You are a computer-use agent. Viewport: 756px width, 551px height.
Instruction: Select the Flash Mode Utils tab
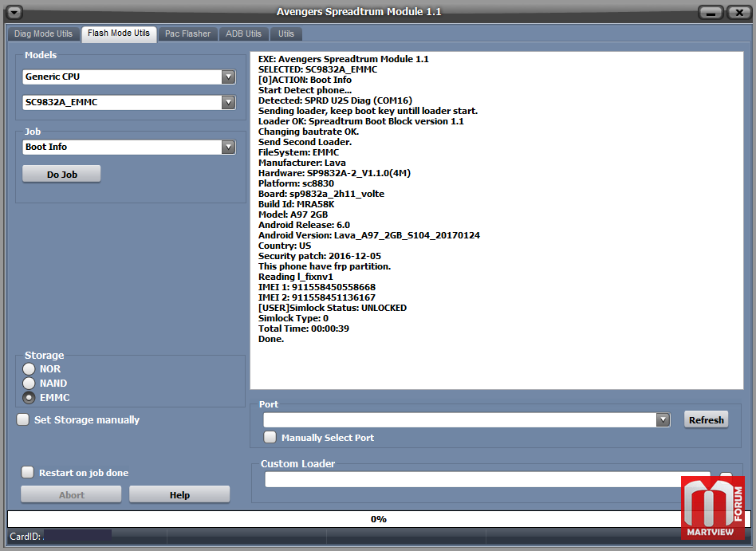pyautogui.click(x=119, y=33)
